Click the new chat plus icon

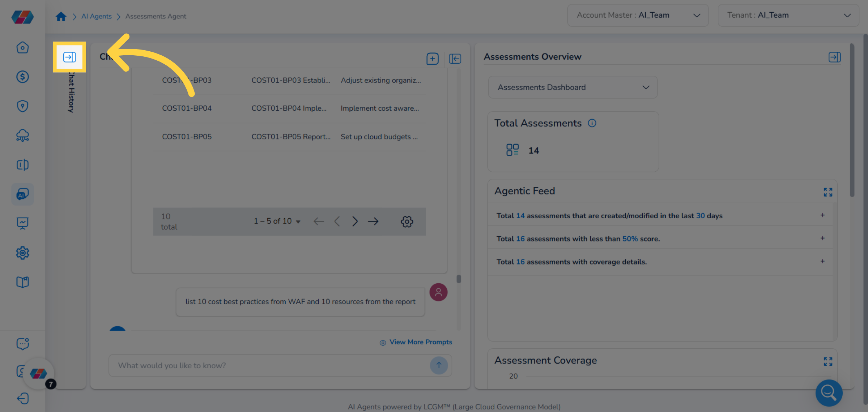(433, 59)
